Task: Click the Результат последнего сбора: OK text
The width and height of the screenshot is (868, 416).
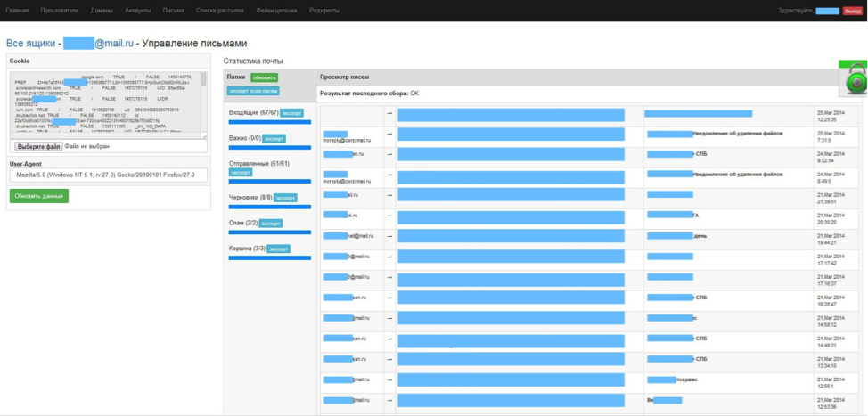Action: [369, 94]
